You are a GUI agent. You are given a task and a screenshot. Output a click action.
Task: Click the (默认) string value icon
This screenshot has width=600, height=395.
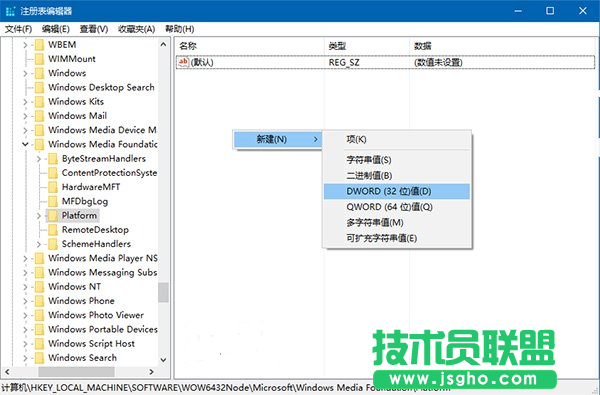point(184,62)
